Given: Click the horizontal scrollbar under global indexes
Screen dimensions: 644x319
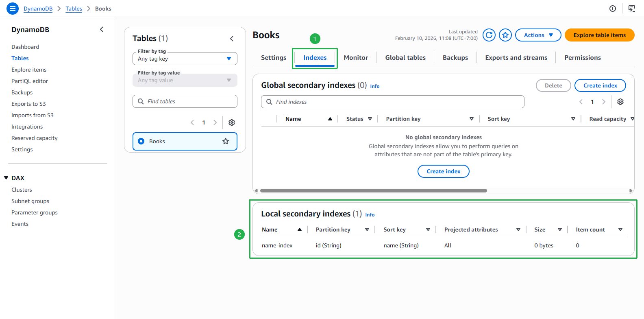Looking at the screenshot, I should pos(373,190).
